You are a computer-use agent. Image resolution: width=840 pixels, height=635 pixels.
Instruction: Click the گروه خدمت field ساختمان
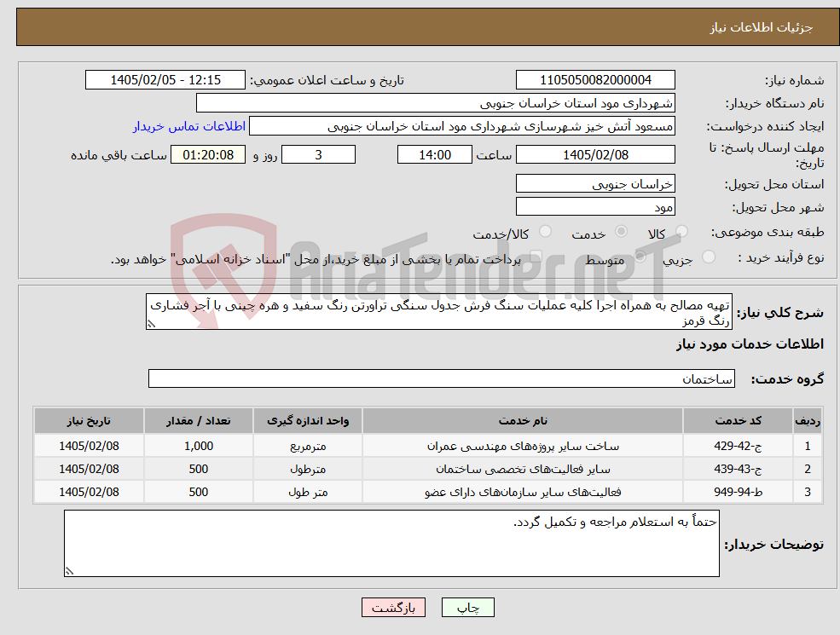pos(442,378)
